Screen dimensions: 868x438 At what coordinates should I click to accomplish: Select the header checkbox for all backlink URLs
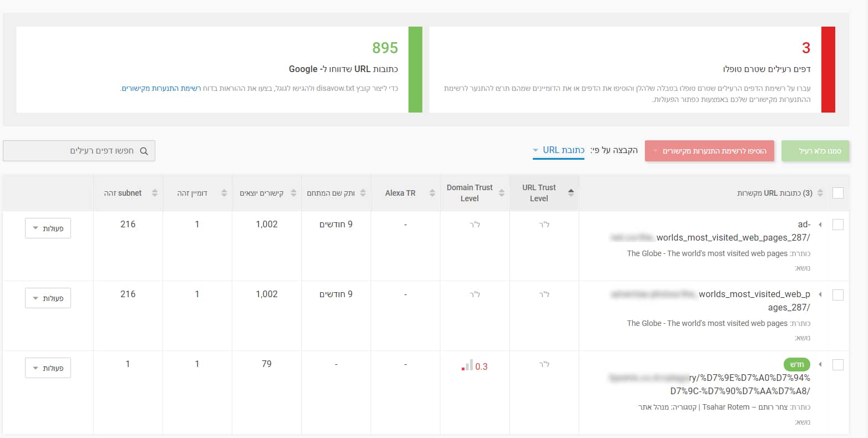838,193
